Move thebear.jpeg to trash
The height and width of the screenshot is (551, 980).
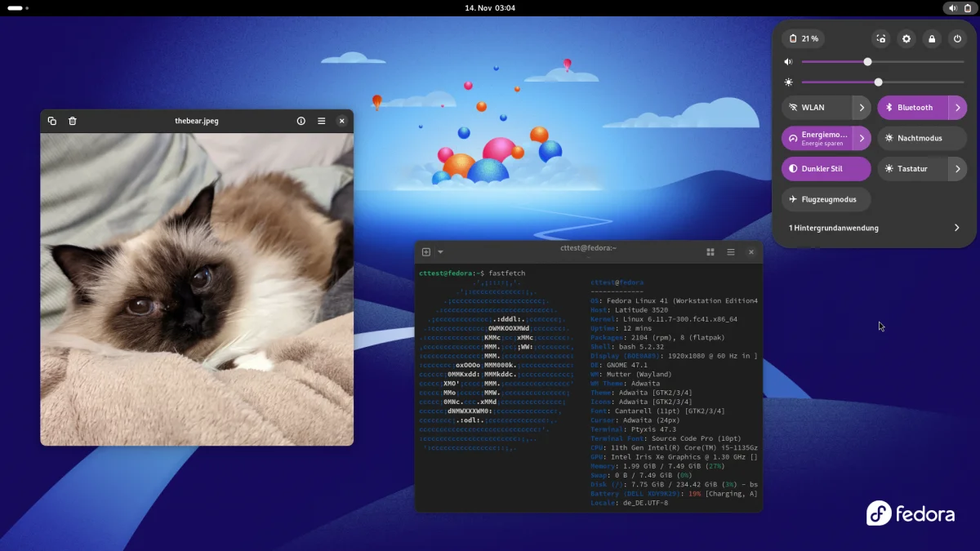[73, 121]
